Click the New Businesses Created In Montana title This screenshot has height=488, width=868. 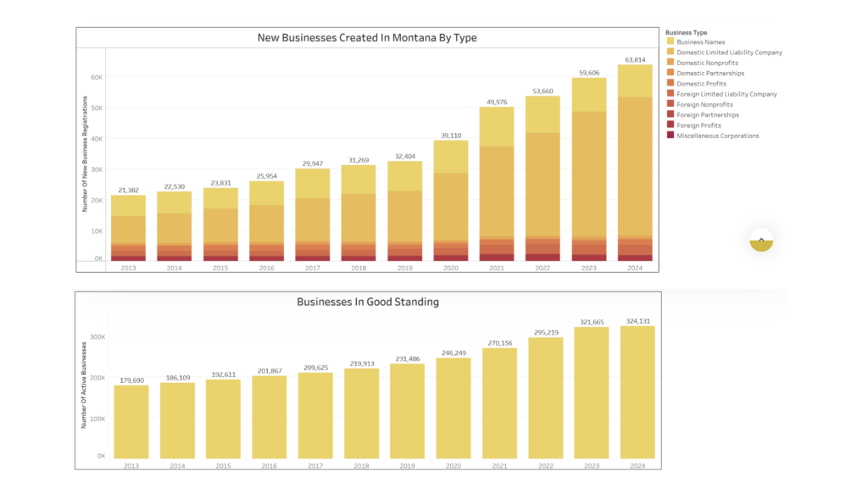tap(367, 38)
